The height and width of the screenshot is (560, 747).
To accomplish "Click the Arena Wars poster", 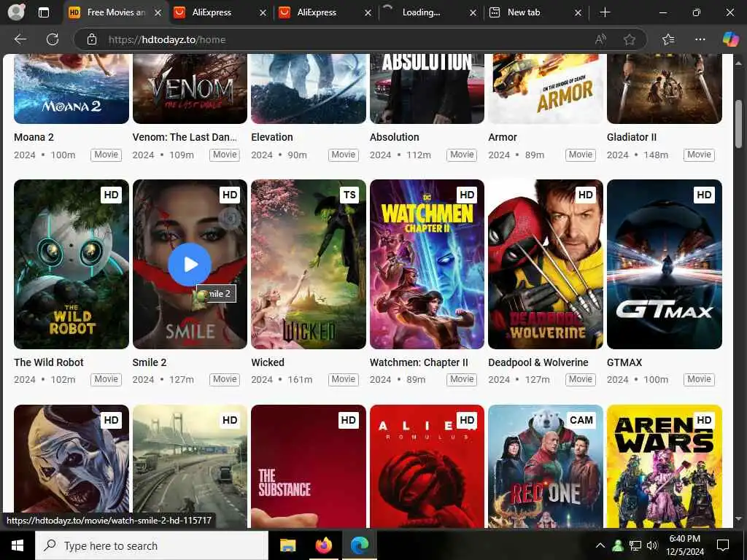I will tap(664, 466).
